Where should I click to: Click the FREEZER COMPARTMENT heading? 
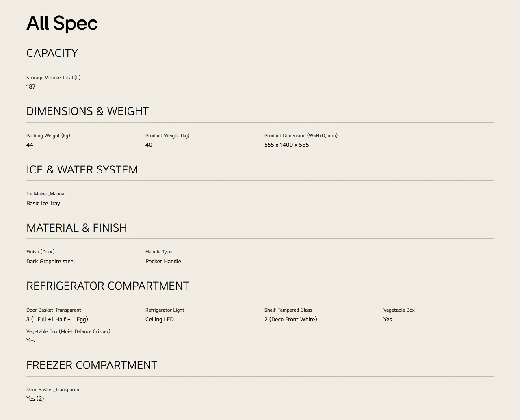[x=92, y=365]
